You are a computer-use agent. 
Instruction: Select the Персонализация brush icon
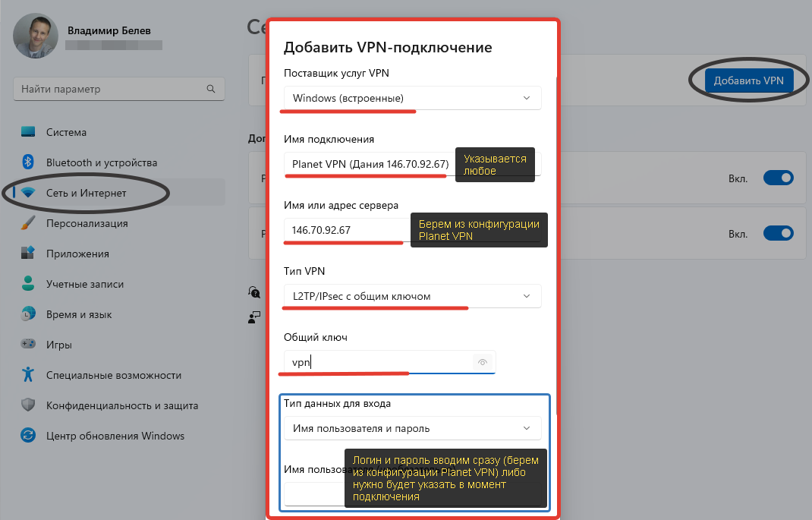coord(28,223)
